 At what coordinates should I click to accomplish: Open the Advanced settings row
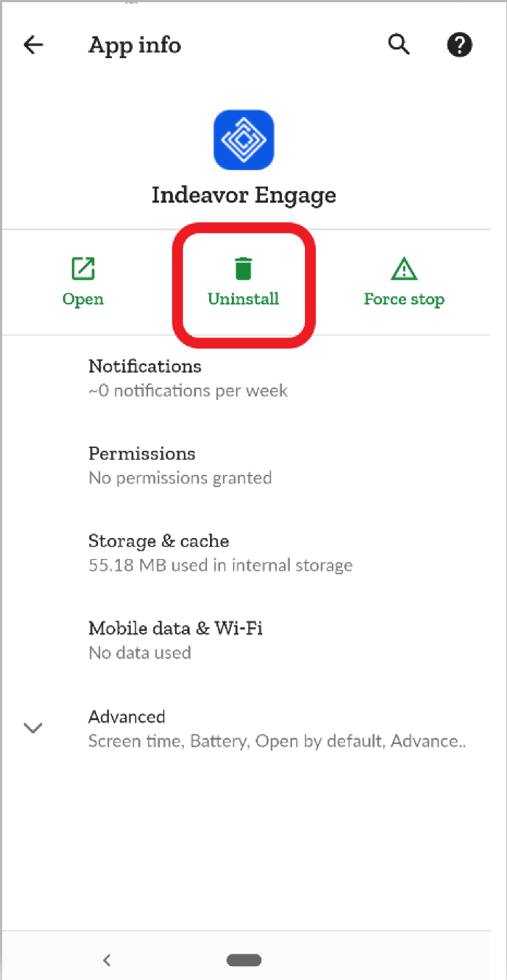coord(253,728)
